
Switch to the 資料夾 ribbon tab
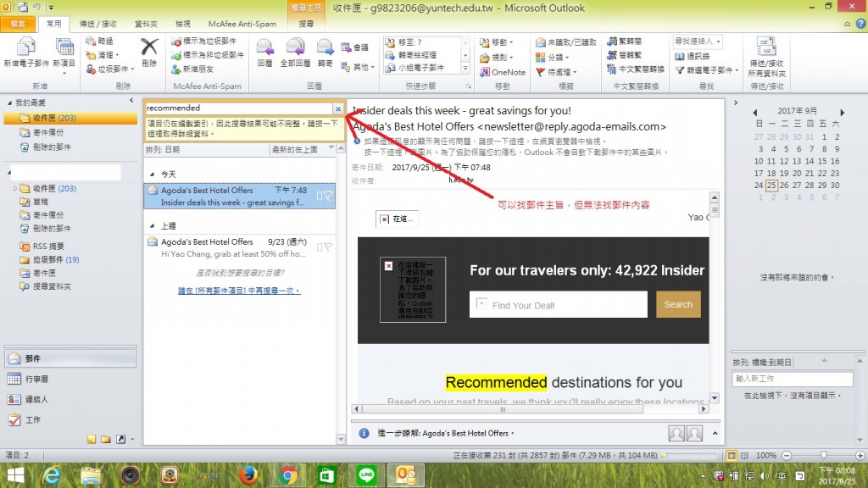(146, 24)
